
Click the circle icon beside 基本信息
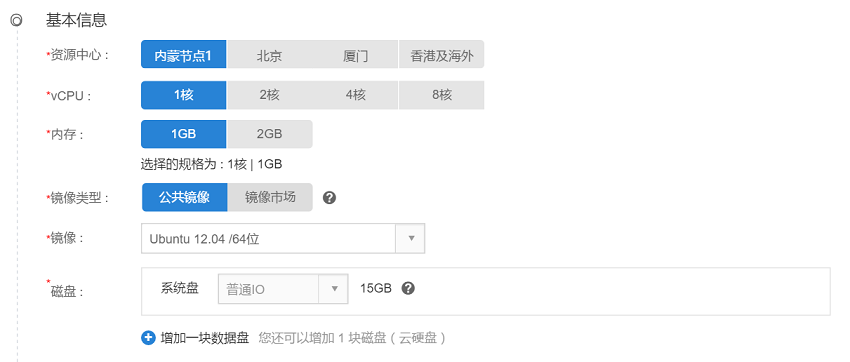[16, 21]
